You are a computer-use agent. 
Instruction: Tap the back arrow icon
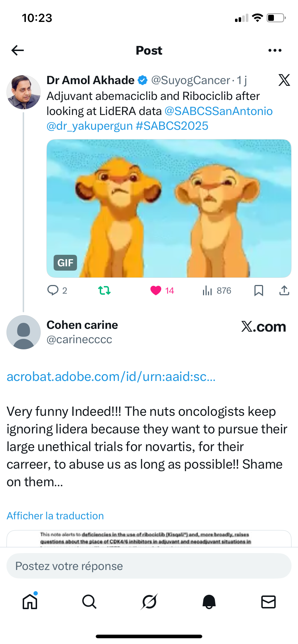(x=18, y=50)
